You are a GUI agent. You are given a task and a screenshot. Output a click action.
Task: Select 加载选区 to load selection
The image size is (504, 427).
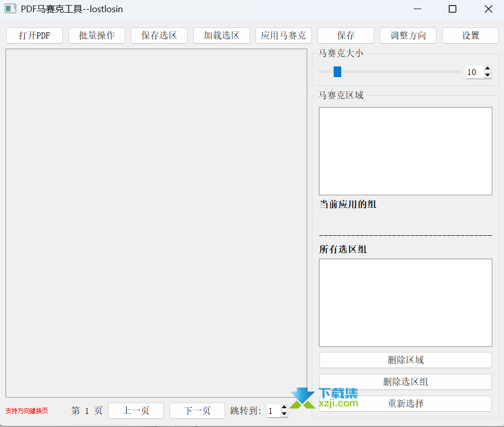[222, 35]
